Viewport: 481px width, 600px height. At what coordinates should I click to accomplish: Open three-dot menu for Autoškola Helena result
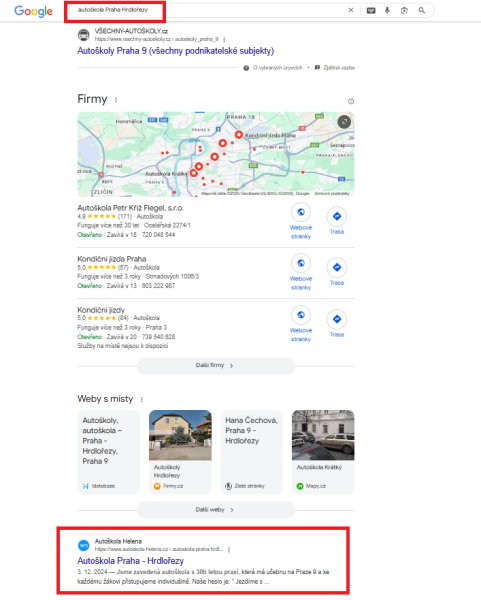(x=229, y=549)
